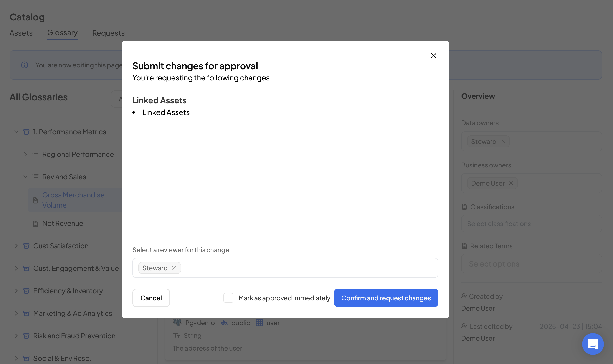Cancel the approval submission
Image resolution: width=613 pixels, height=364 pixels.
pos(151,298)
